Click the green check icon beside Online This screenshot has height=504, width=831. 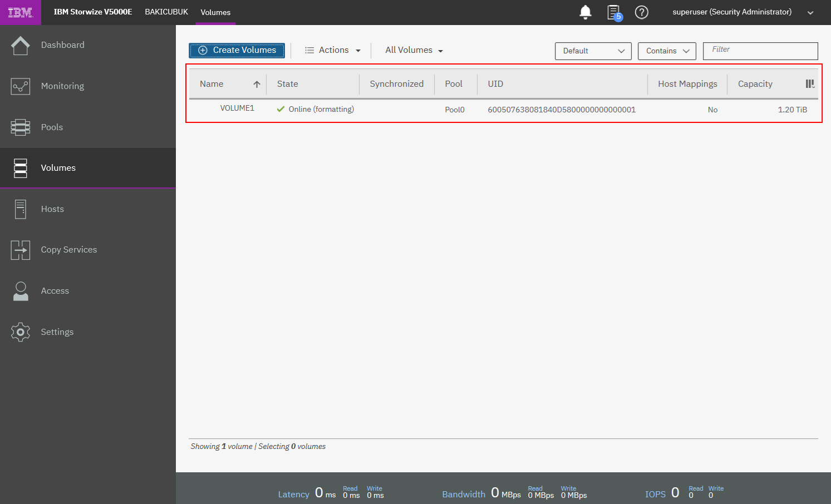(x=281, y=109)
